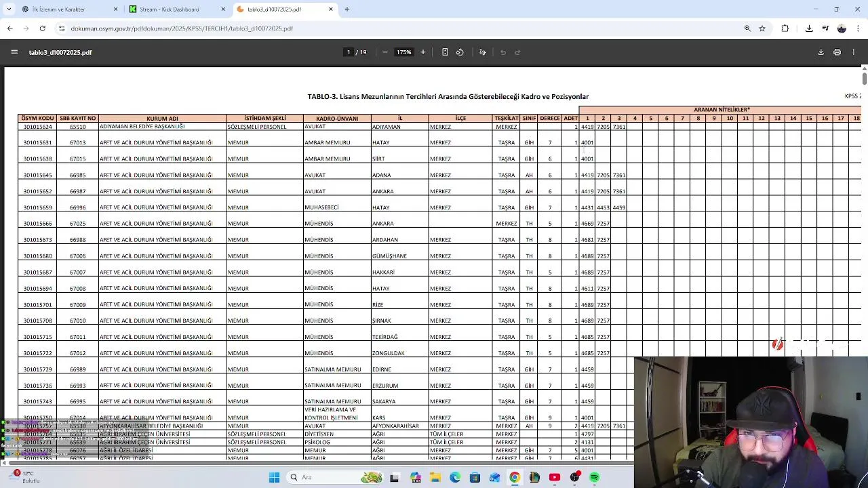Click the KURUM ADI column header

(162, 119)
